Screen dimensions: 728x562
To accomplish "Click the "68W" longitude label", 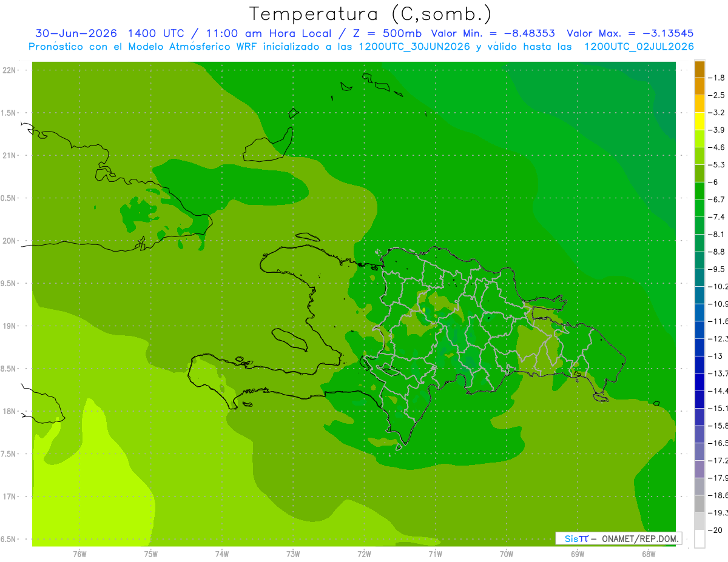I will coord(649,554).
